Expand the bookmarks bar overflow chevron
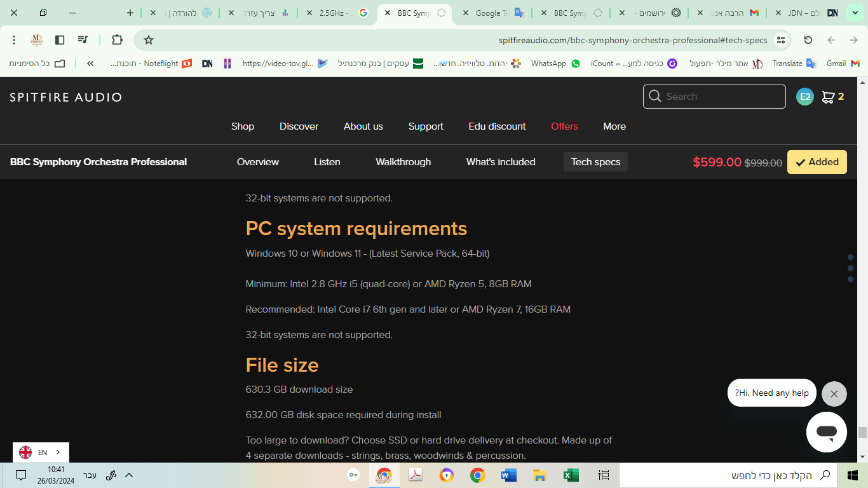Screen dimensions: 868x488 [90, 64]
